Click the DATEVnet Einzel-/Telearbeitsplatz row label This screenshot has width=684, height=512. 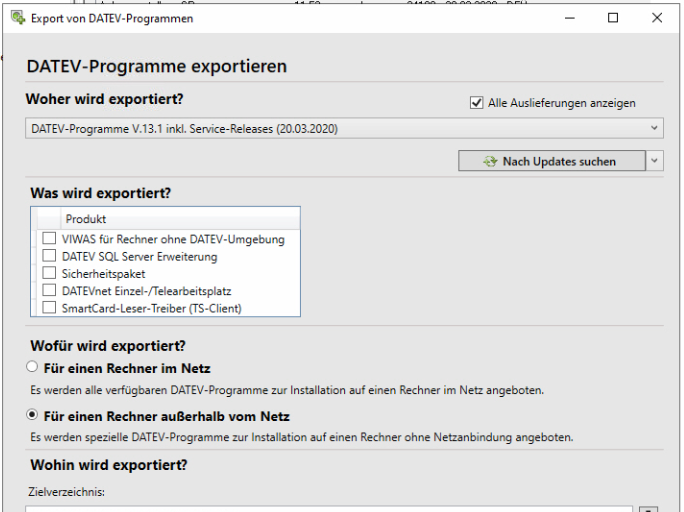[x=147, y=291]
